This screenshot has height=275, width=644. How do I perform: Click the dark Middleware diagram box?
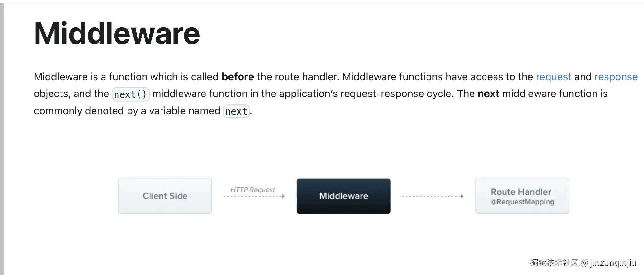click(343, 196)
